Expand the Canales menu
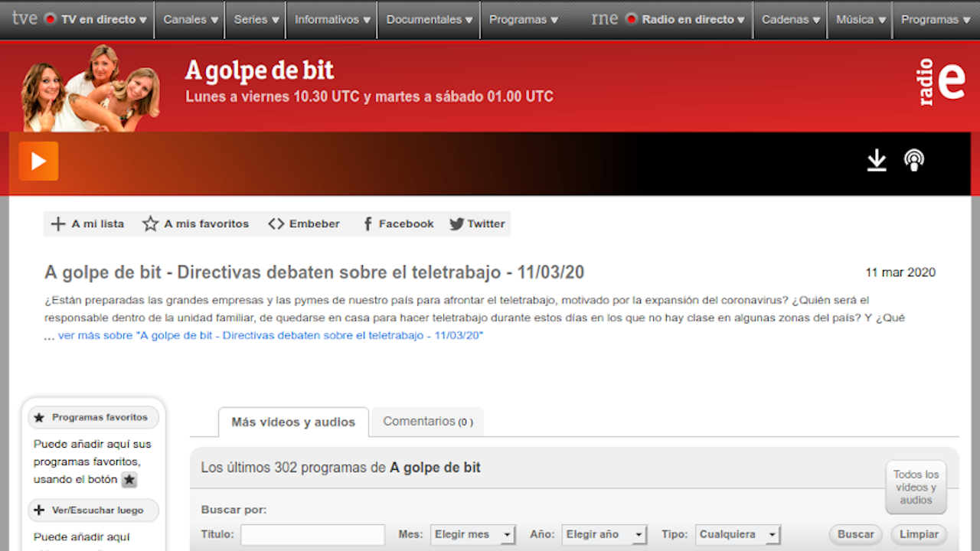 [191, 19]
